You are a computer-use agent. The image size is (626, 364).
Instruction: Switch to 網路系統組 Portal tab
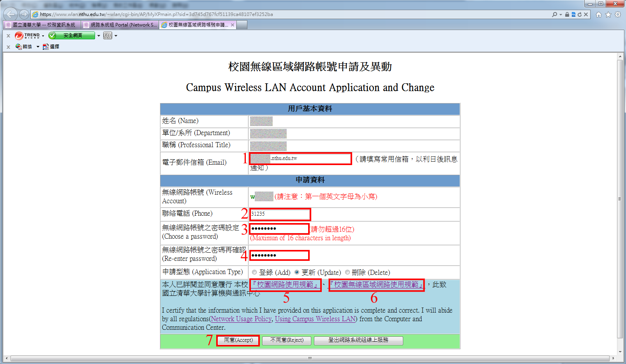tap(120, 25)
